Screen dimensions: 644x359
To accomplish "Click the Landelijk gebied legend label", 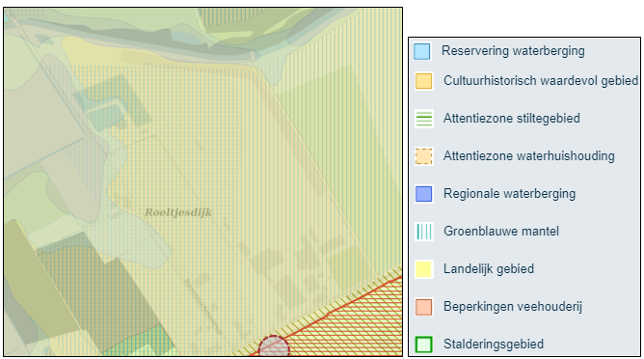I will point(489,269).
